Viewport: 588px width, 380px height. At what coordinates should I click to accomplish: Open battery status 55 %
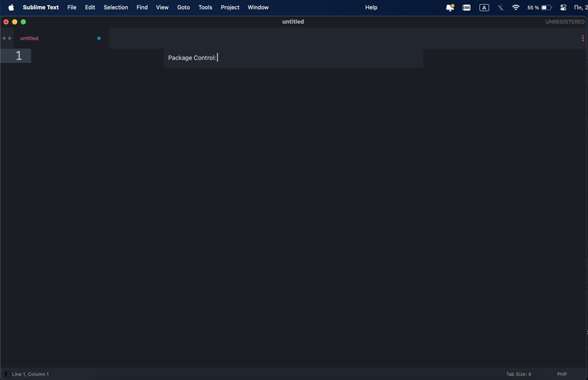(539, 8)
